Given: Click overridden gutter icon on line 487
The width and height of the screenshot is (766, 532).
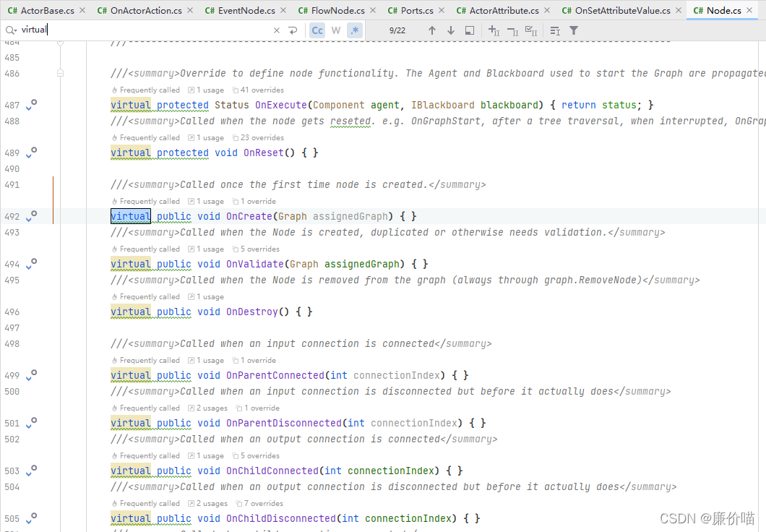Looking at the screenshot, I should 31,105.
